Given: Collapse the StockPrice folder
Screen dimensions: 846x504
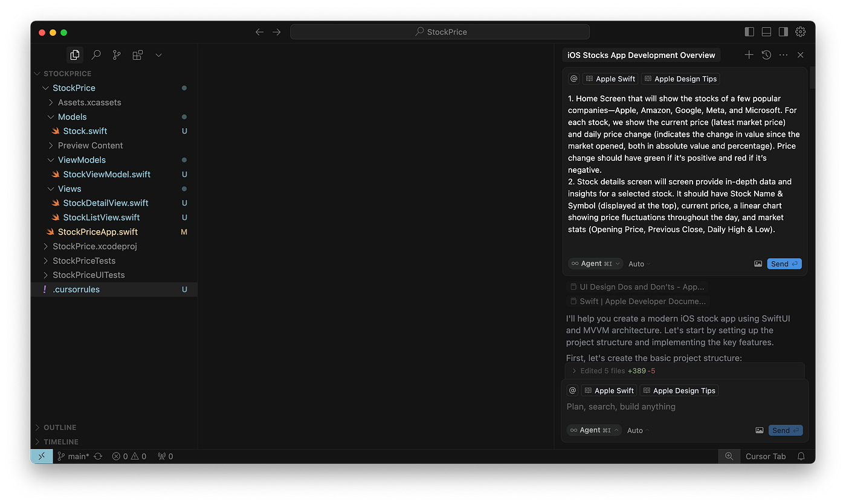Looking at the screenshot, I should coord(114,88).
